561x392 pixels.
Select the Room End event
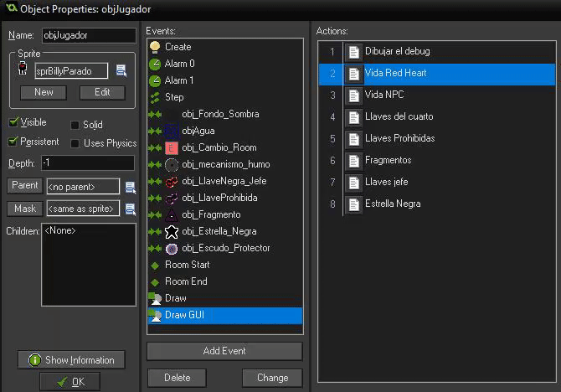tap(225, 281)
